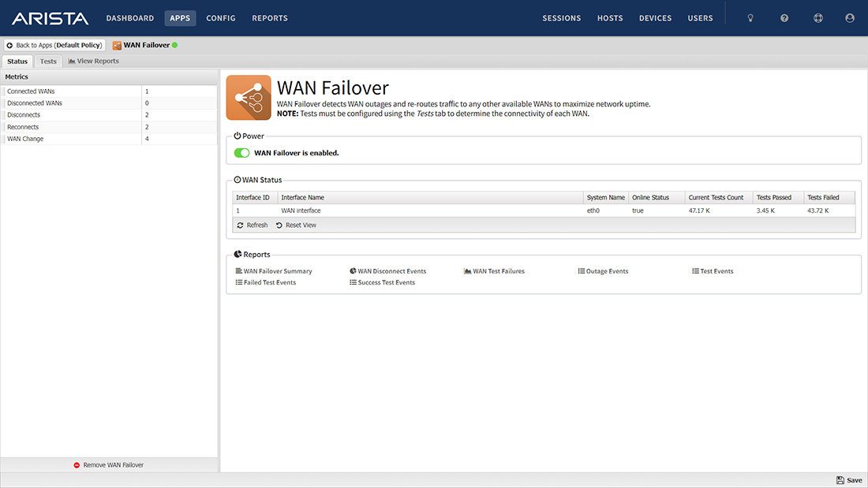Screen dimensions: 868x488
Task: Sort by Online Status column header
Action: [x=657, y=198]
